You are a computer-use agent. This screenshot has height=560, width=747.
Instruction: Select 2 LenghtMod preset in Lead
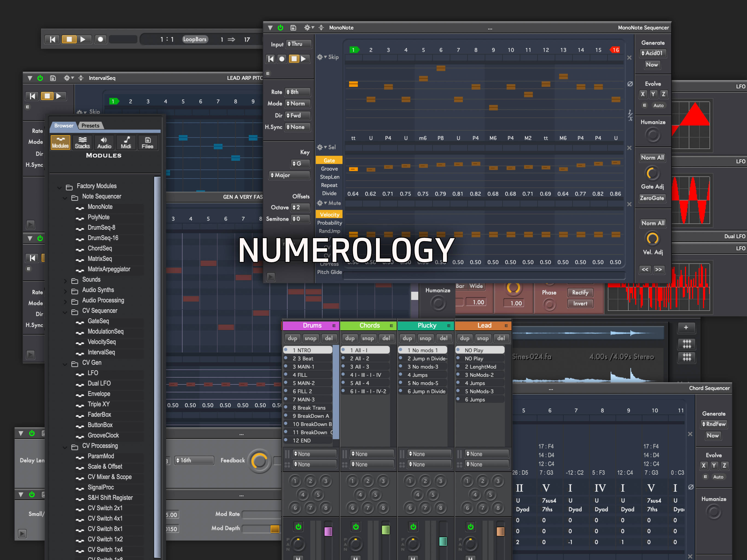pyautogui.click(x=480, y=367)
